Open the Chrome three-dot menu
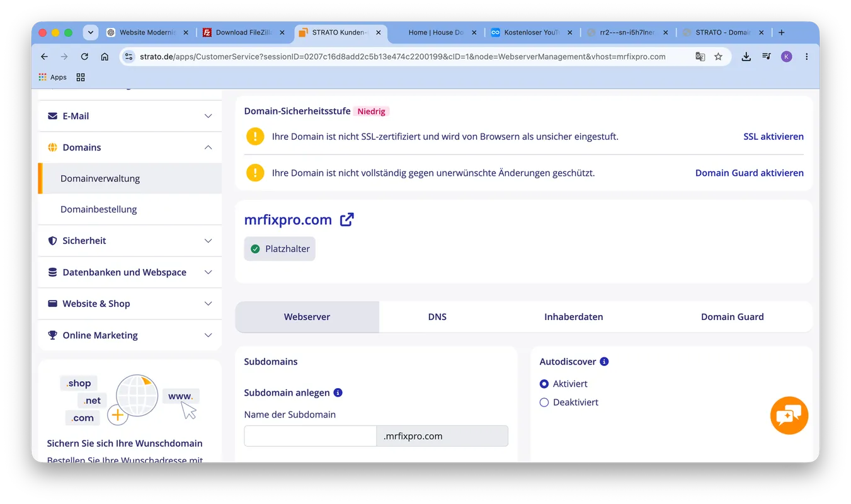851x504 pixels. coord(806,57)
